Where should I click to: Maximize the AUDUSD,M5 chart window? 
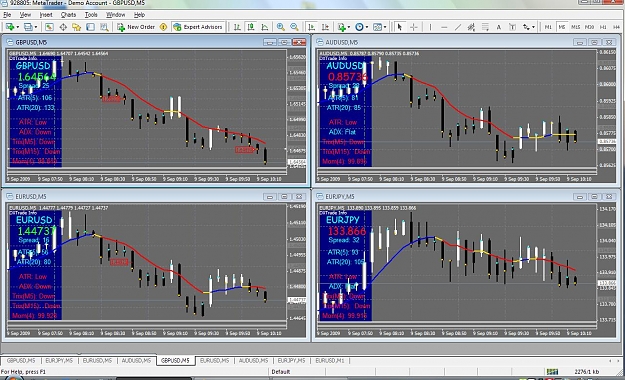594,42
